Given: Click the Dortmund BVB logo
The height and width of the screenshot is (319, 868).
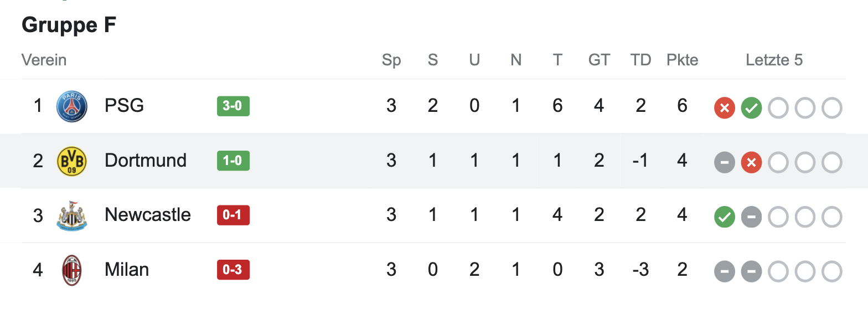Looking at the screenshot, I should 72,161.
